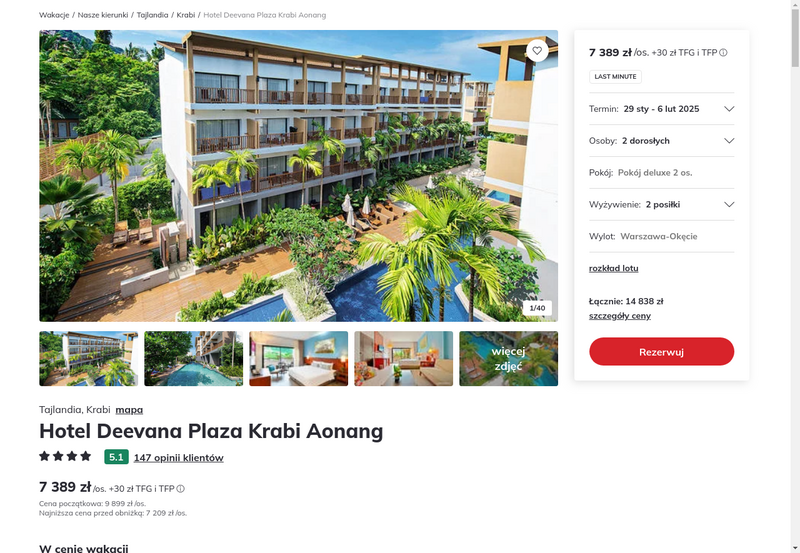This screenshot has height=553, width=800.
Task: Open the Tajlandia breadcrumb link
Action: point(152,15)
